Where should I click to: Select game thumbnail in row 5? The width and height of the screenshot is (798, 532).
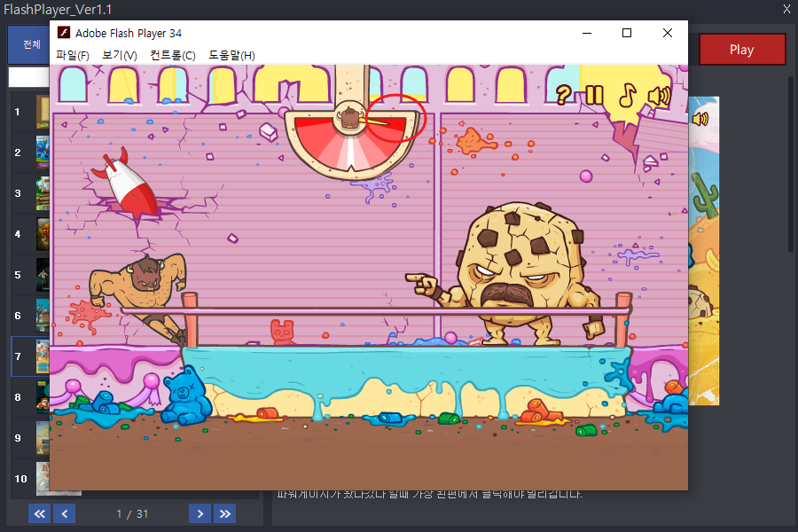[43, 275]
